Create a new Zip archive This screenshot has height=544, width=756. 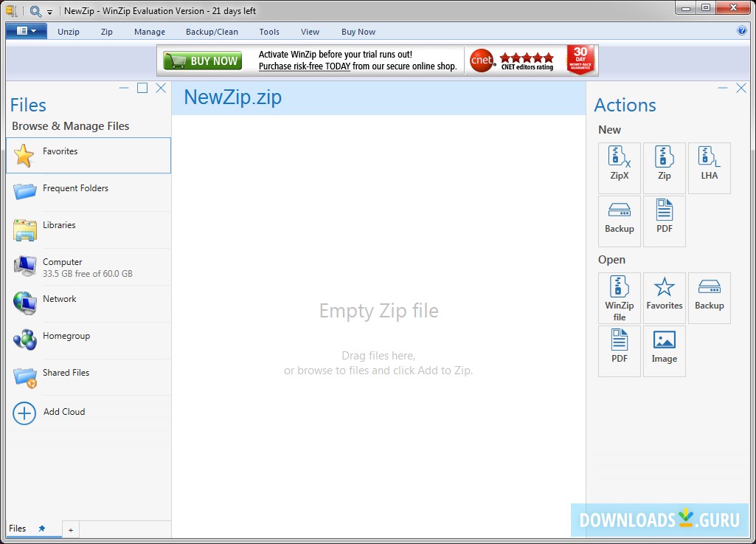664,168
